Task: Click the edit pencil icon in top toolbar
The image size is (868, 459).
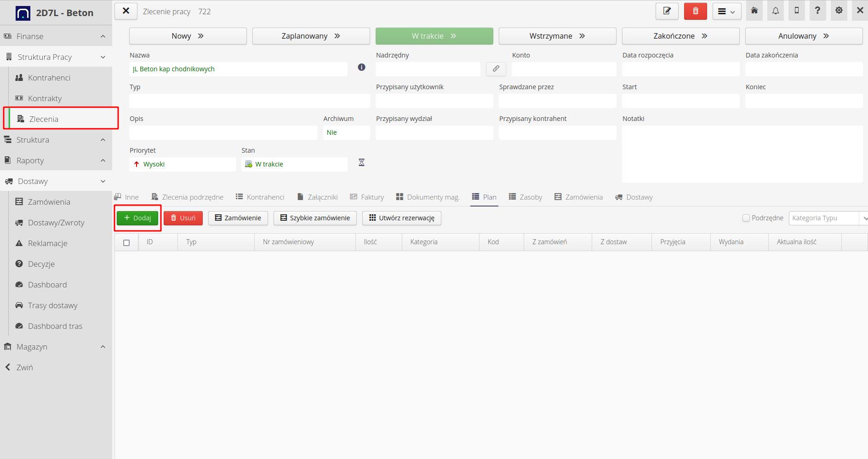Action: coord(667,11)
